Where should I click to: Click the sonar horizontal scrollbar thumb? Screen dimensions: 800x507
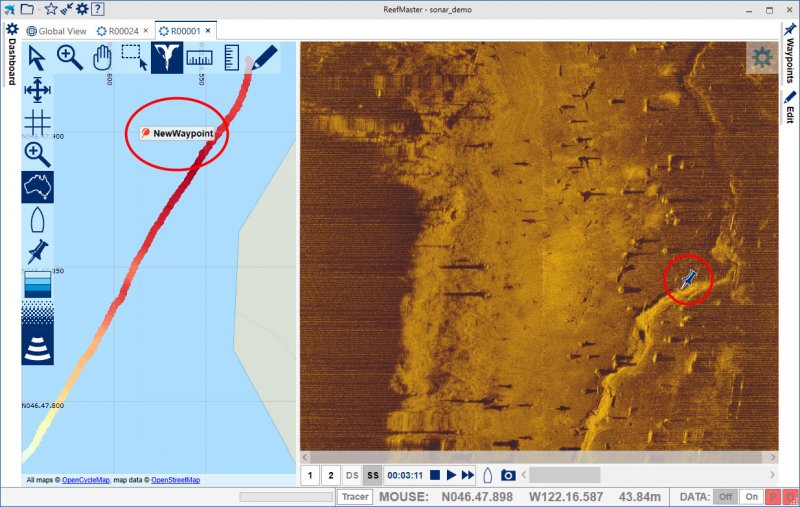[x=565, y=475]
